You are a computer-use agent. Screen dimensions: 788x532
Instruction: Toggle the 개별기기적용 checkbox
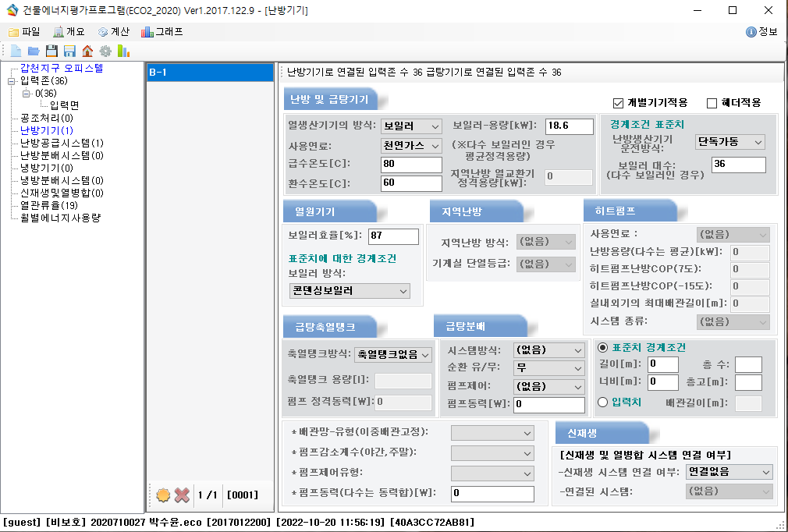coord(619,103)
